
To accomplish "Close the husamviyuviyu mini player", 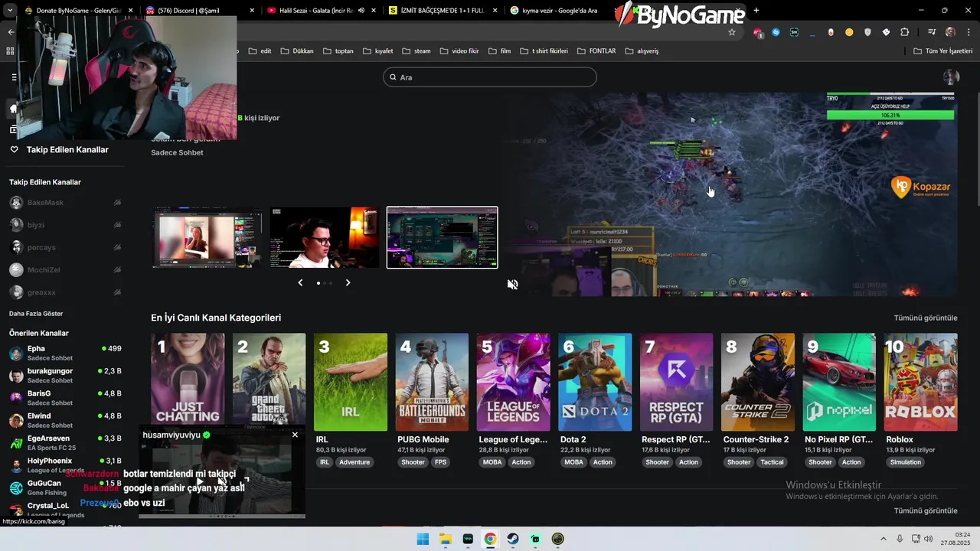I will (x=295, y=435).
